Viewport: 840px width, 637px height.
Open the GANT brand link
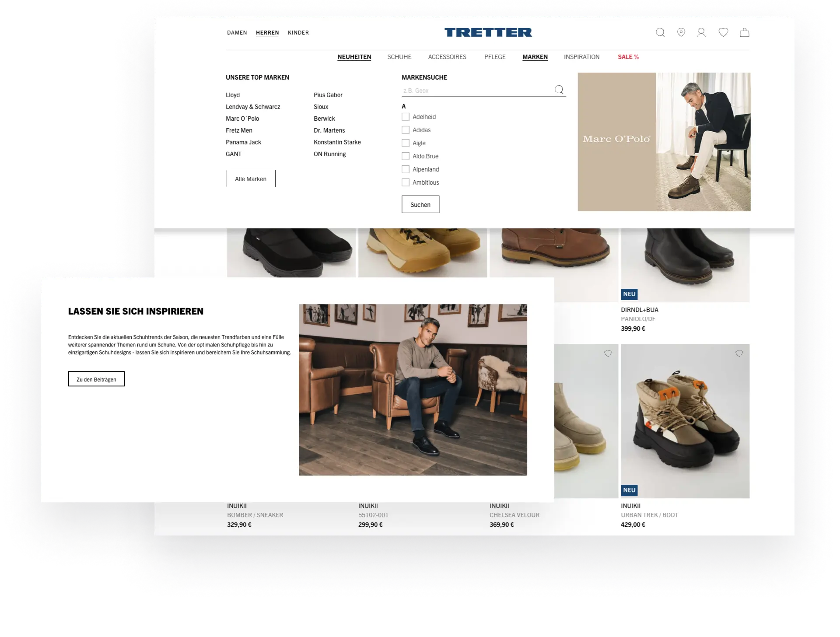point(234,154)
